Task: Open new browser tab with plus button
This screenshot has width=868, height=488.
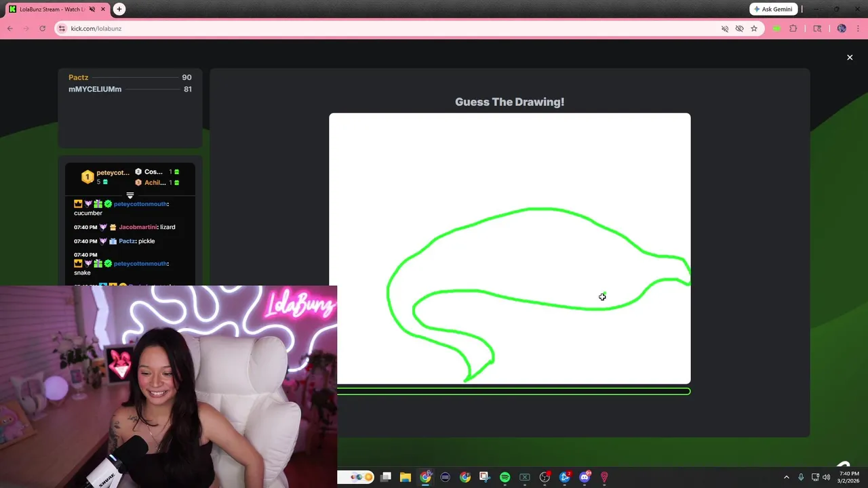Action: pos(119,9)
